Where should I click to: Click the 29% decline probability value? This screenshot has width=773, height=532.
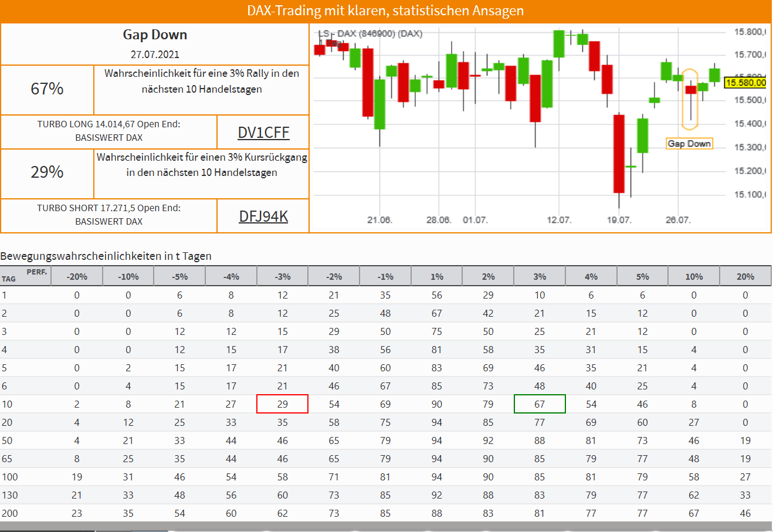[47, 172]
